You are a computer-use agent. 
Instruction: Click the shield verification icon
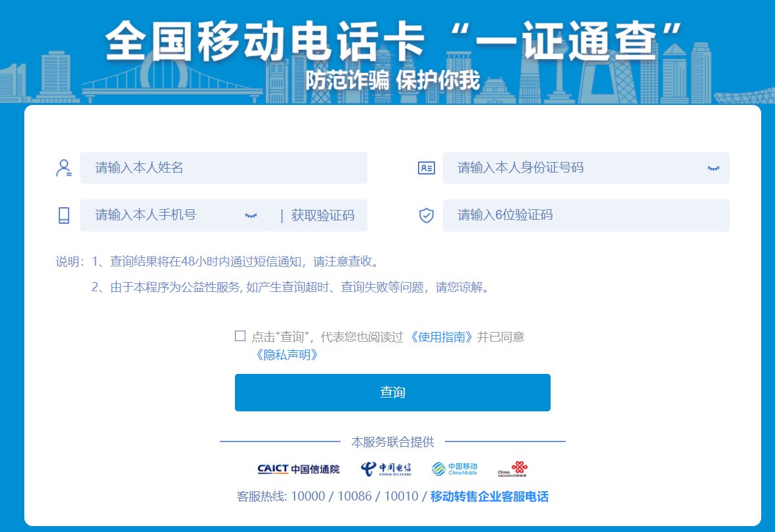[427, 215]
